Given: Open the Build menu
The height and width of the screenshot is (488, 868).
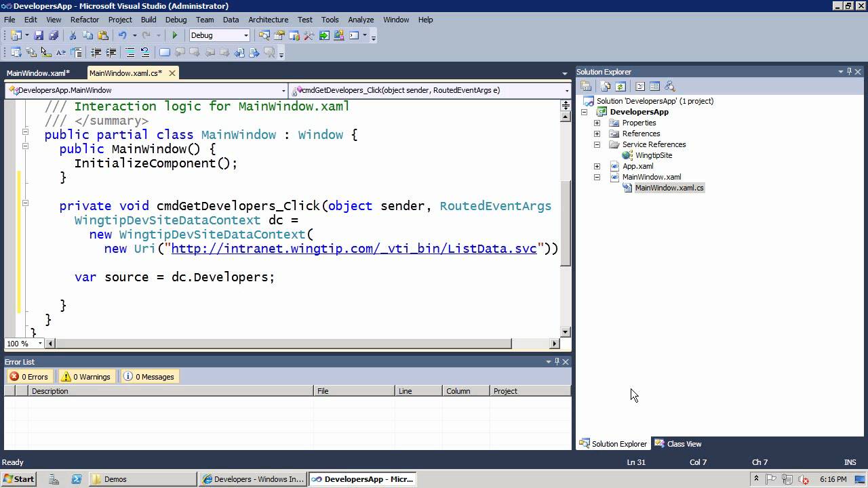Looking at the screenshot, I should point(148,20).
